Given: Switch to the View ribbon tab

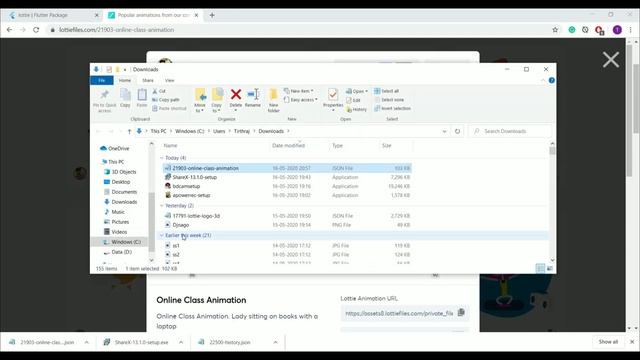Looking at the screenshot, I should [x=169, y=80].
